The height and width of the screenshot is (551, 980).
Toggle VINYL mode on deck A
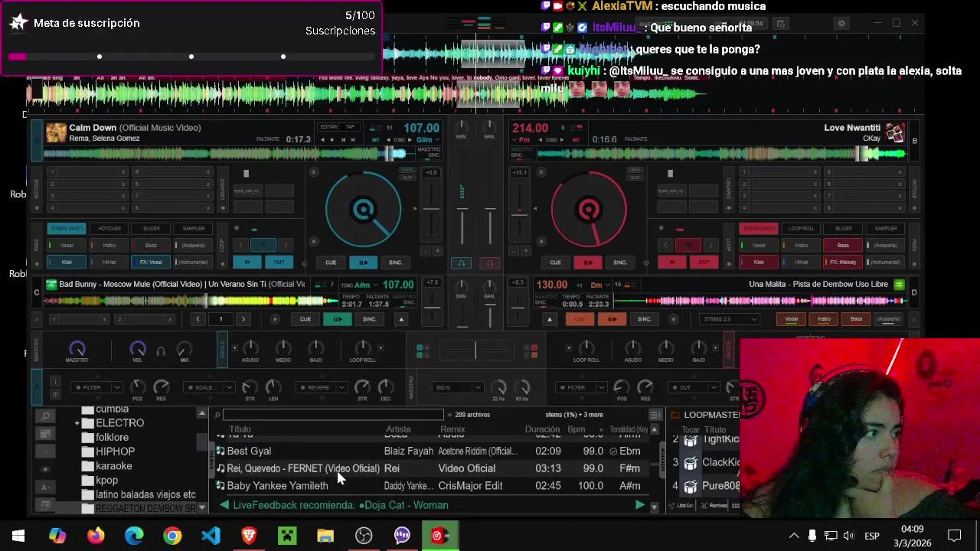[x=407, y=170]
